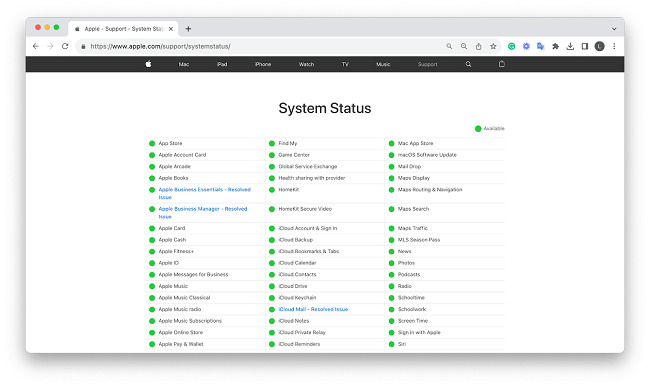Viewport: 650px width, 387px height.
Task: Expand the tab search chevron
Action: click(614, 29)
